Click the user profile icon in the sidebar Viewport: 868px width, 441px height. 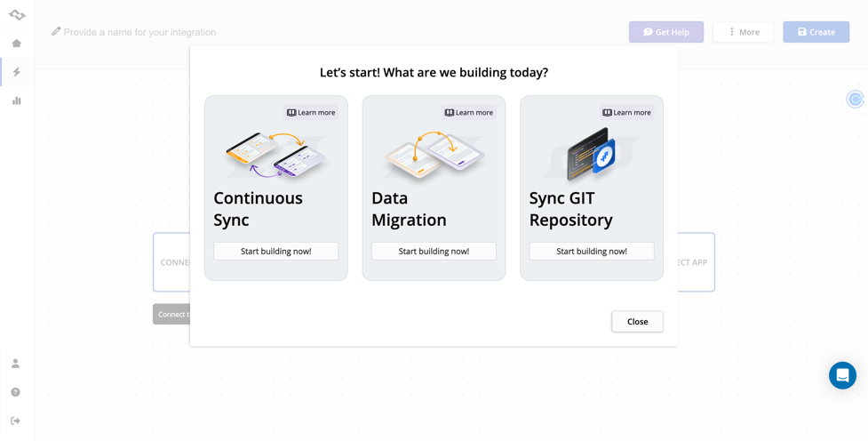pyautogui.click(x=15, y=364)
